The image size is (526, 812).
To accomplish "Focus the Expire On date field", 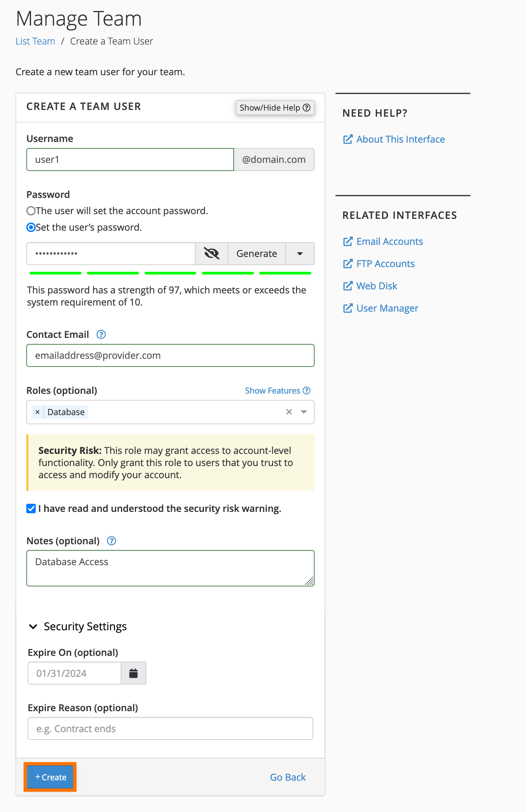I will (75, 673).
